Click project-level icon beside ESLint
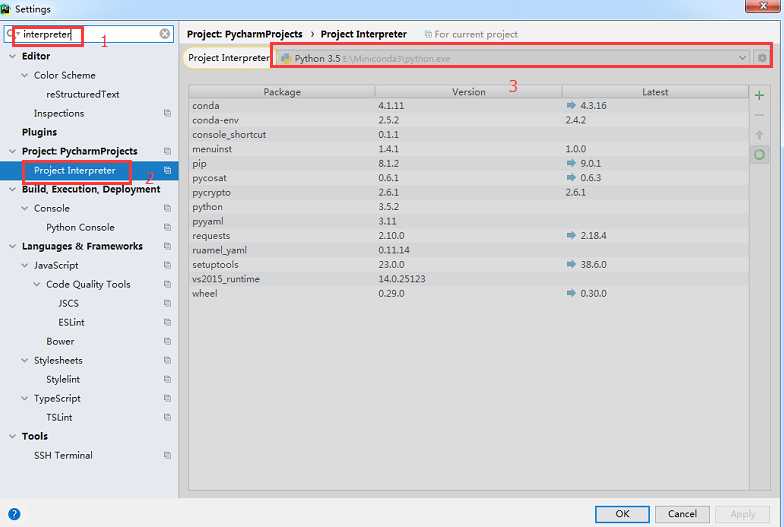 pyautogui.click(x=167, y=322)
